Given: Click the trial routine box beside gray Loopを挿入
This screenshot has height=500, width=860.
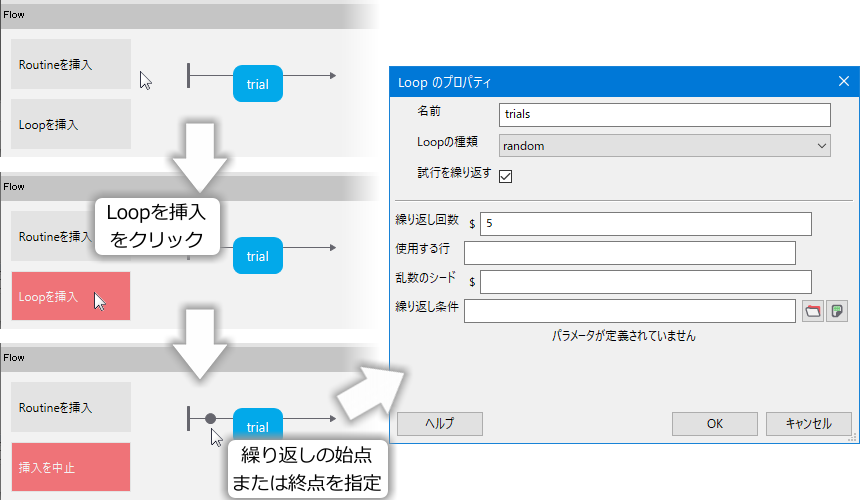Looking at the screenshot, I should pos(258,84).
